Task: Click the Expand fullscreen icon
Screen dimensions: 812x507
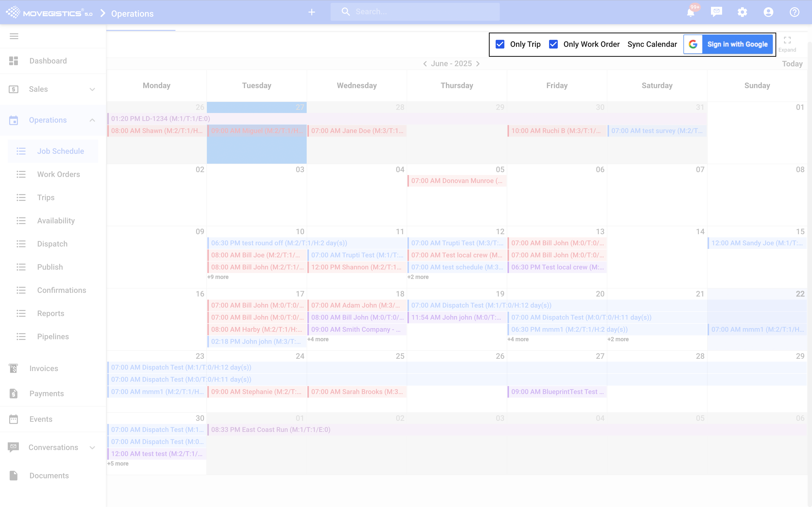Action: (x=787, y=41)
